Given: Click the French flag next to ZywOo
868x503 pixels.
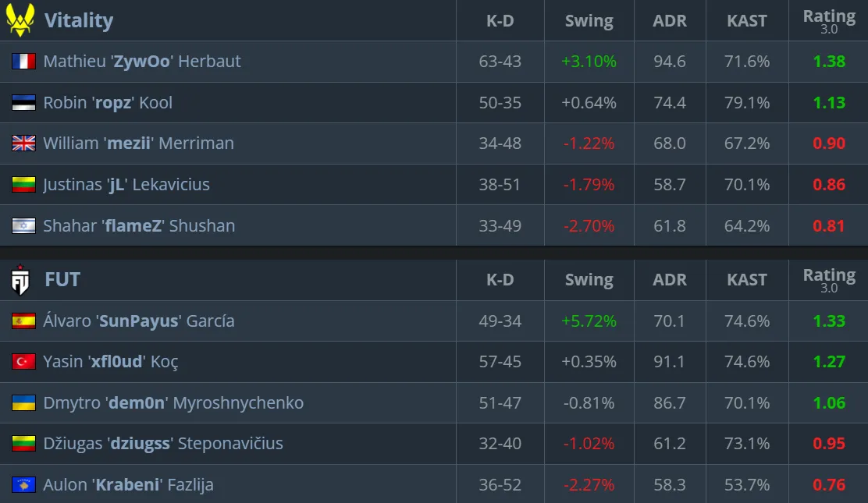Looking at the screenshot, I should pos(23,61).
